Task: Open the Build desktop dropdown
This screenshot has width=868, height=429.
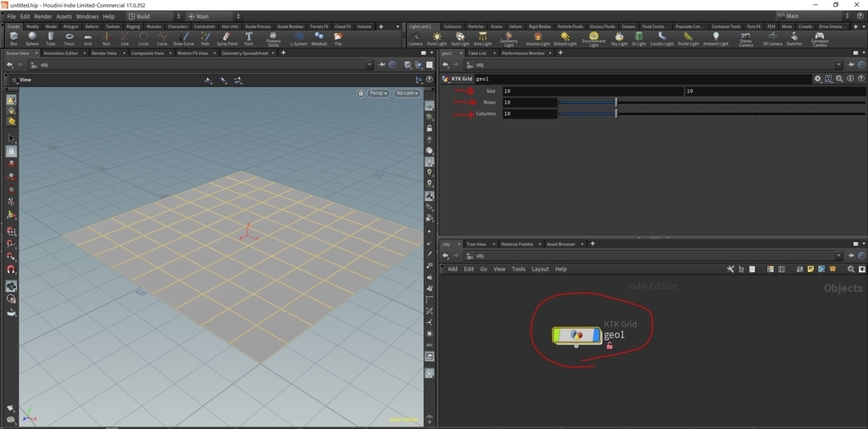Action: pyautogui.click(x=154, y=17)
